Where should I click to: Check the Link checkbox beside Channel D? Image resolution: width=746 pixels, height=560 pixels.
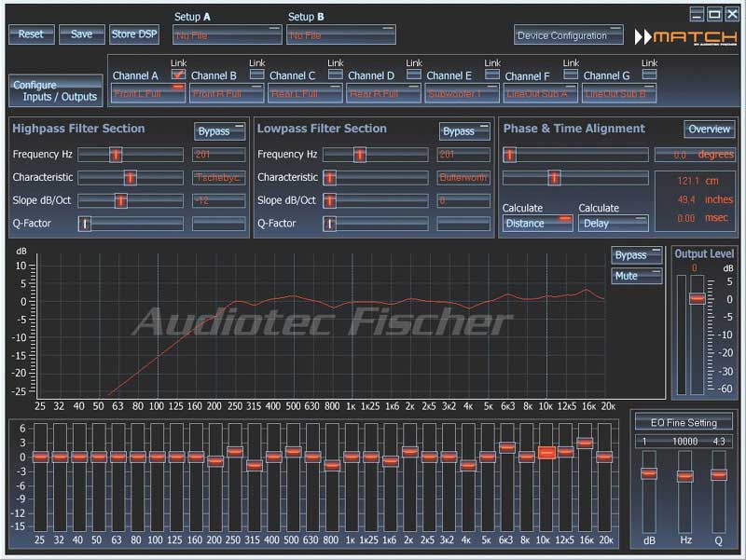click(x=414, y=75)
